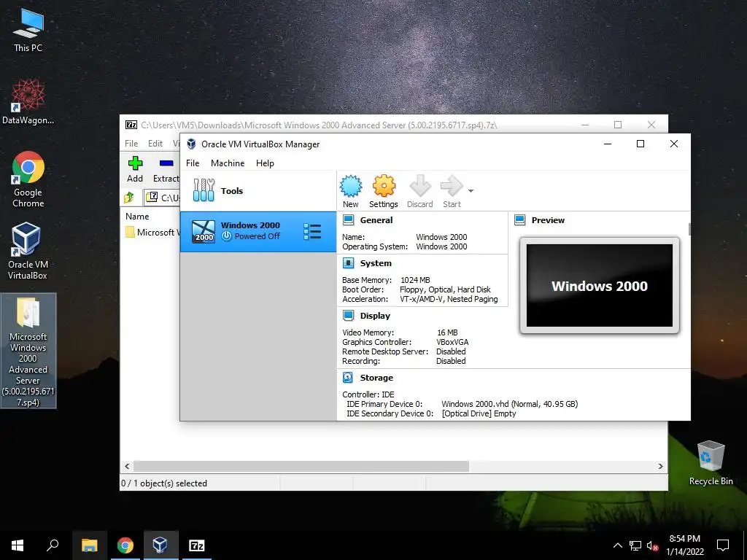
Task: Click the System section header
Action: coord(376,262)
